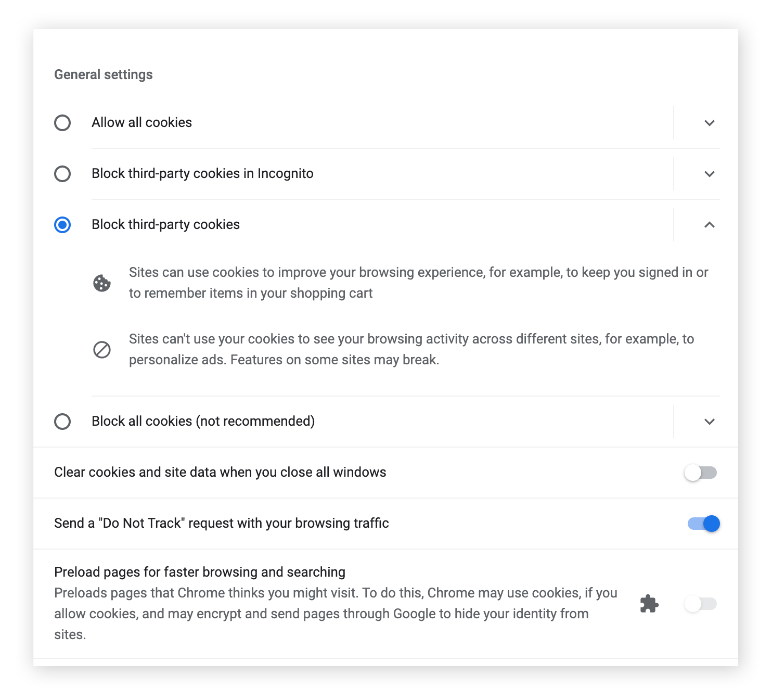
Task: Click the cookie icon next to the description
Action: (102, 283)
